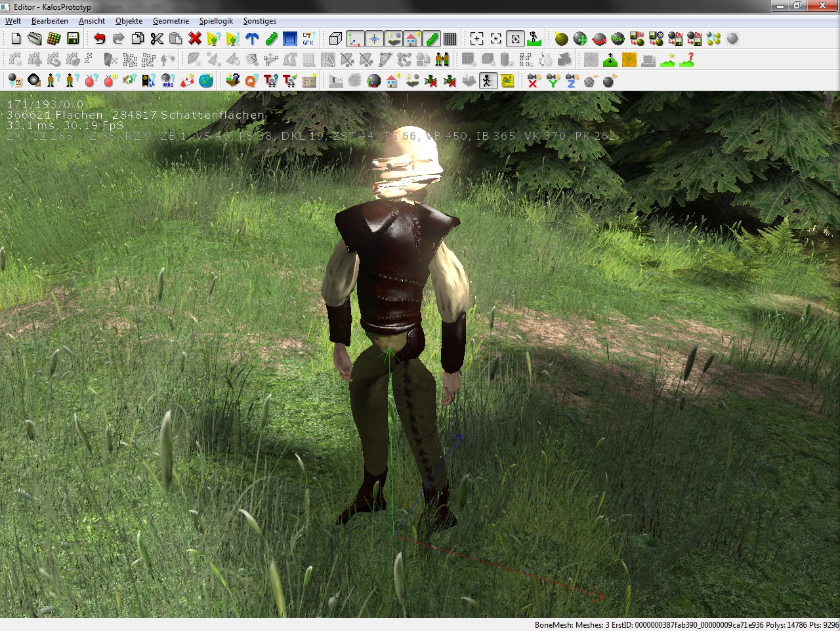Screen dimensions: 840x631
Task: Open the Geometrie menu
Action: pos(171,21)
